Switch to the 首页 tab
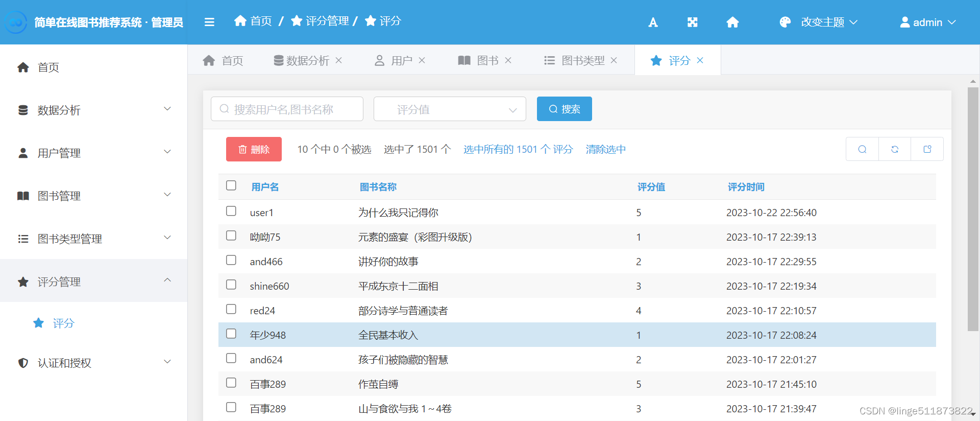980x421 pixels. coord(223,60)
